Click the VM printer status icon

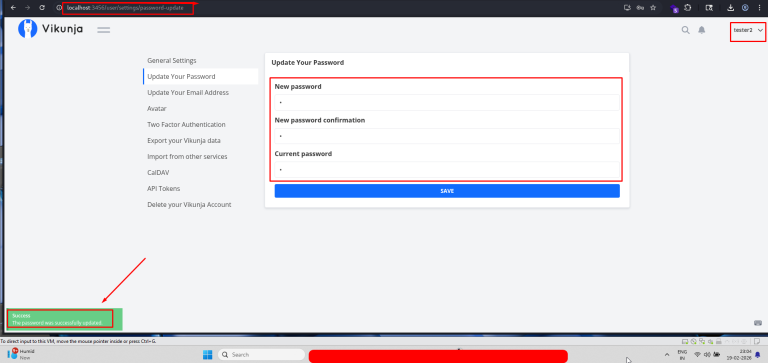[719, 341]
